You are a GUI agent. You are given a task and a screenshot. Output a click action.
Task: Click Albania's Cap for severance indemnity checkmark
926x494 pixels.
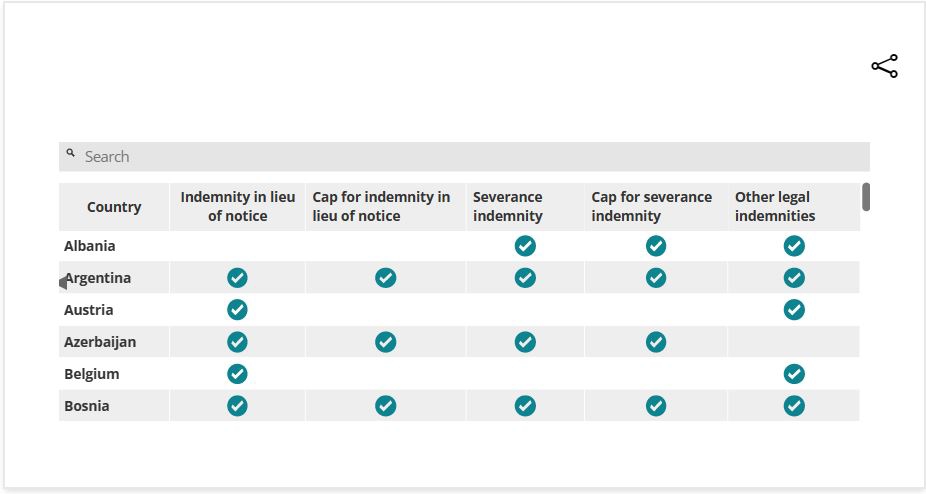click(656, 246)
